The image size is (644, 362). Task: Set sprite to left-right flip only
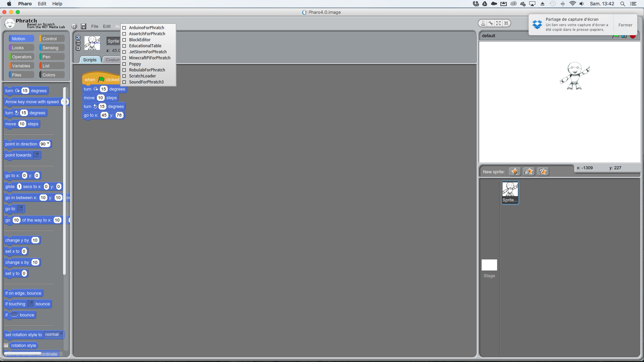78,43
